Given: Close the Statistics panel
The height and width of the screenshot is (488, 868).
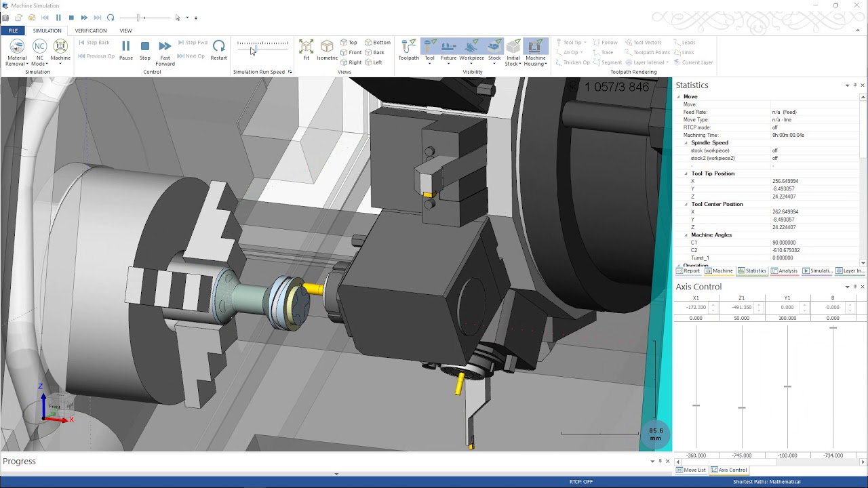Looking at the screenshot, I should coord(863,85).
